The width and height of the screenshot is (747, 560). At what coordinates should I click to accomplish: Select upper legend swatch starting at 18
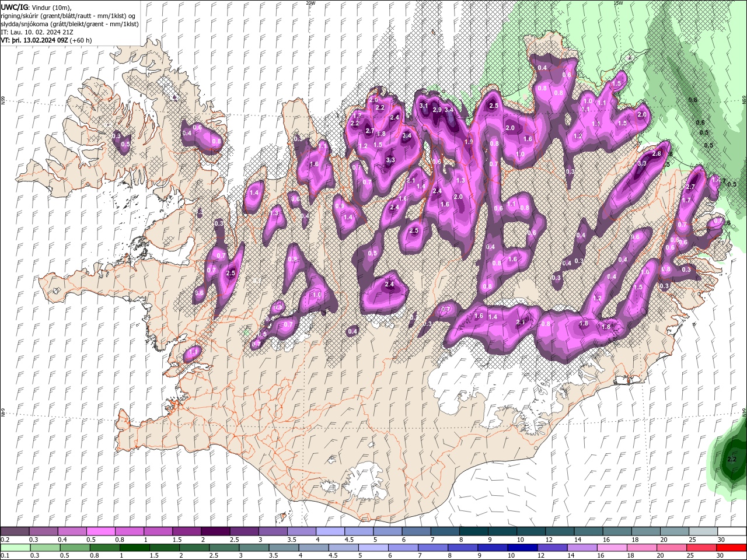tap(645, 531)
